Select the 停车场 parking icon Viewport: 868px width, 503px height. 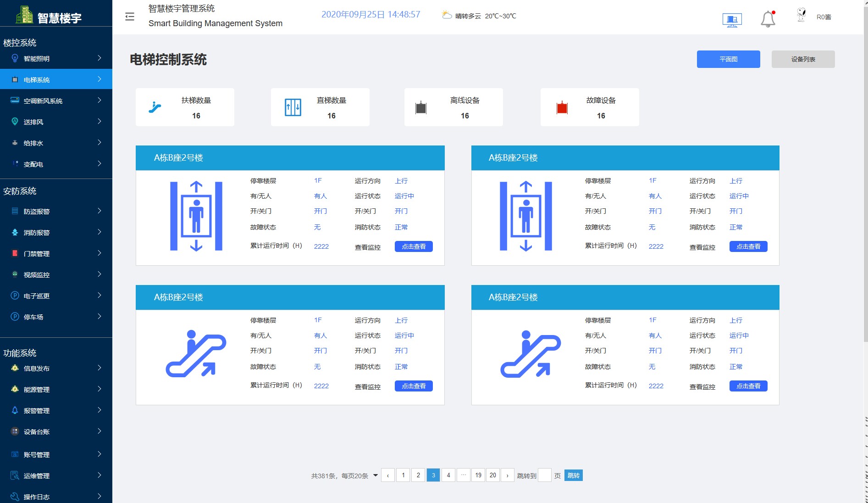click(x=14, y=317)
